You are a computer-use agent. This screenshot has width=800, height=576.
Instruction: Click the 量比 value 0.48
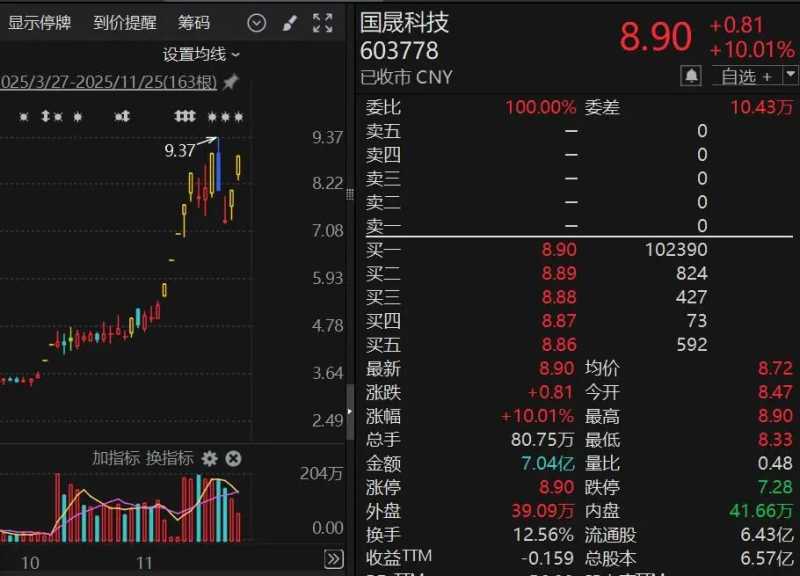(x=776, y=463)
